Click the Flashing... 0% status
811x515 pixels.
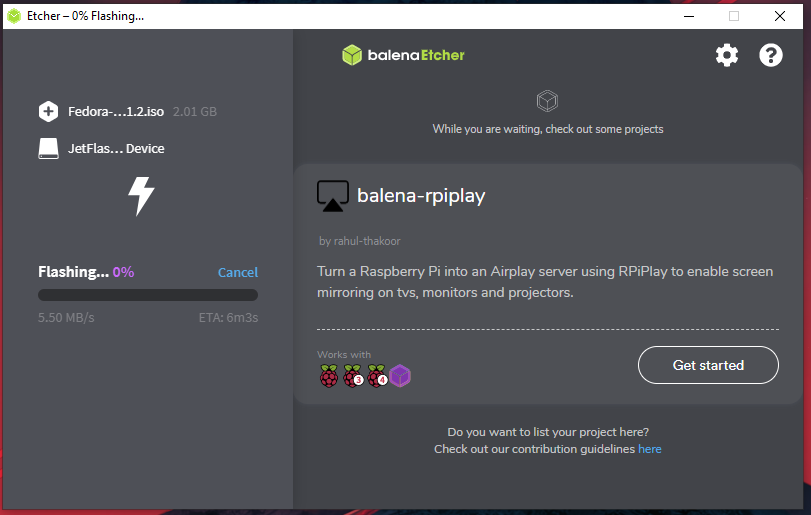point(86,272)
